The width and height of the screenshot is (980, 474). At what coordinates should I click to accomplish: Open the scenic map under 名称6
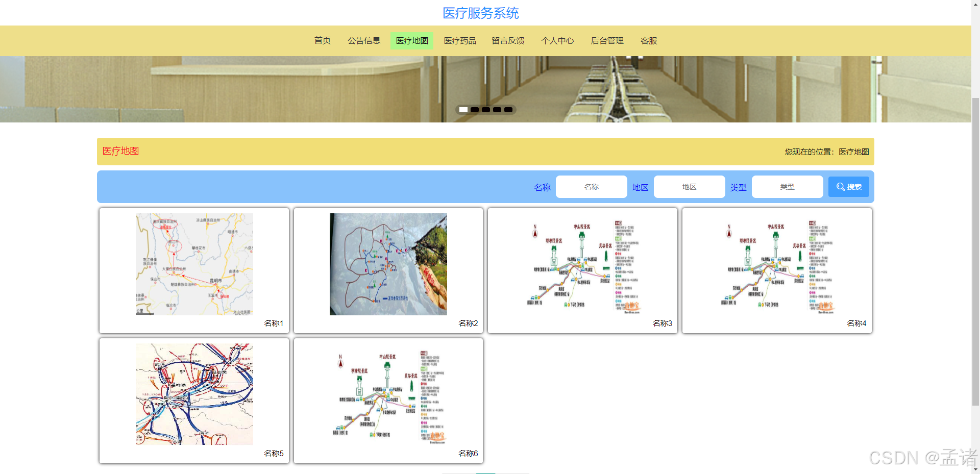[x=388, y=393]
